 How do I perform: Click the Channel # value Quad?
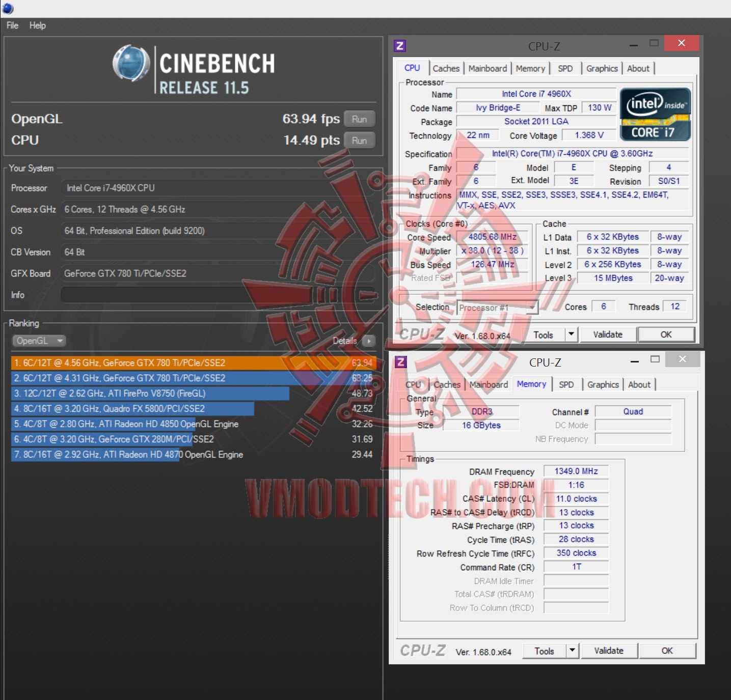(633, 411)
